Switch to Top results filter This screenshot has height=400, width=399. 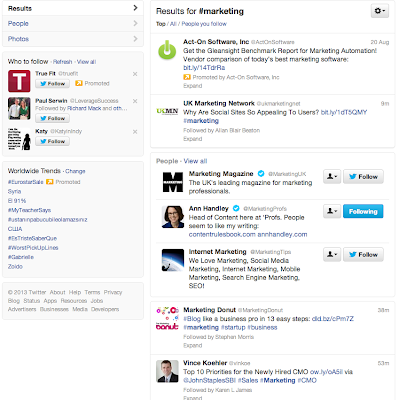(161, 24)
